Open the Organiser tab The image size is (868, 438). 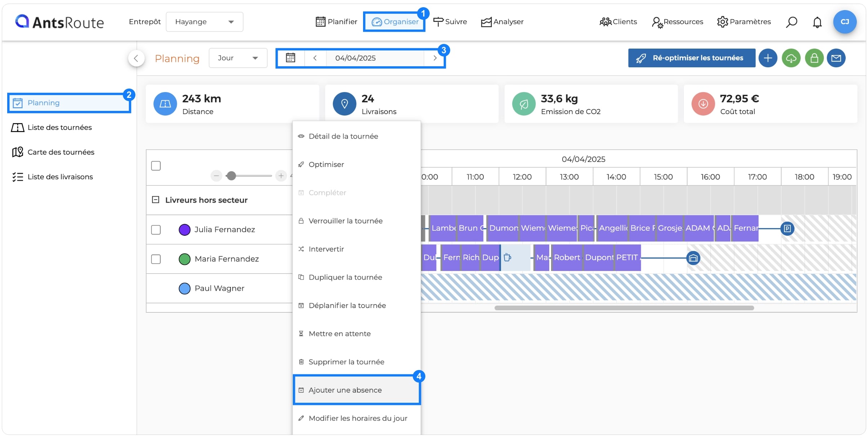[x=395, y=22]
